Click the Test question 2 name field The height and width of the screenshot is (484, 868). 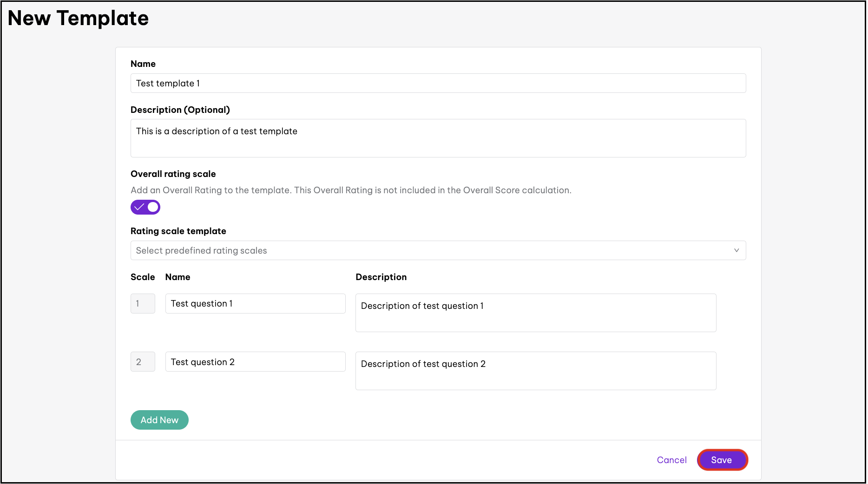[x=255, y=362]
